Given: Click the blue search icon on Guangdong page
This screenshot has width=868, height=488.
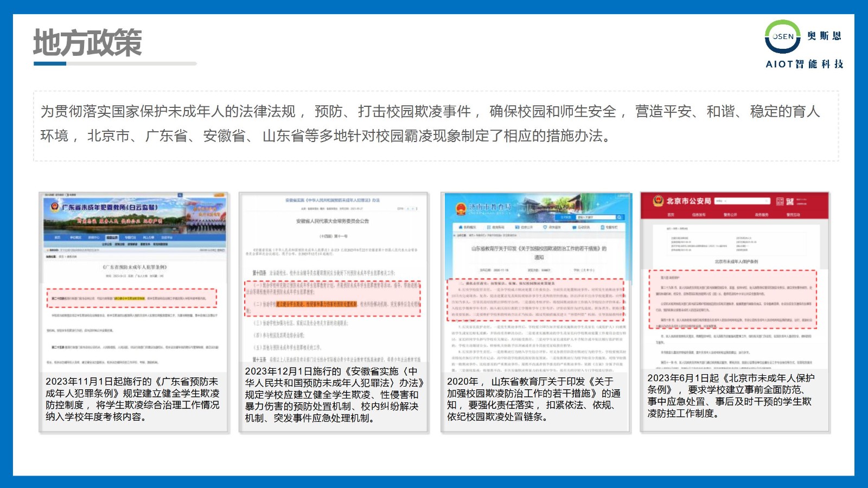Looking at the screenshot, I should tap(180, 195).
